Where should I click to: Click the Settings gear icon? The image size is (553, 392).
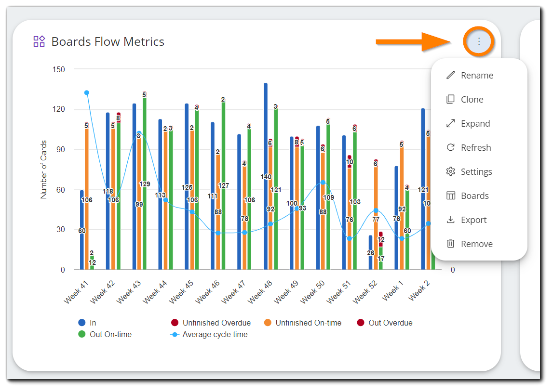coord(451,171)
